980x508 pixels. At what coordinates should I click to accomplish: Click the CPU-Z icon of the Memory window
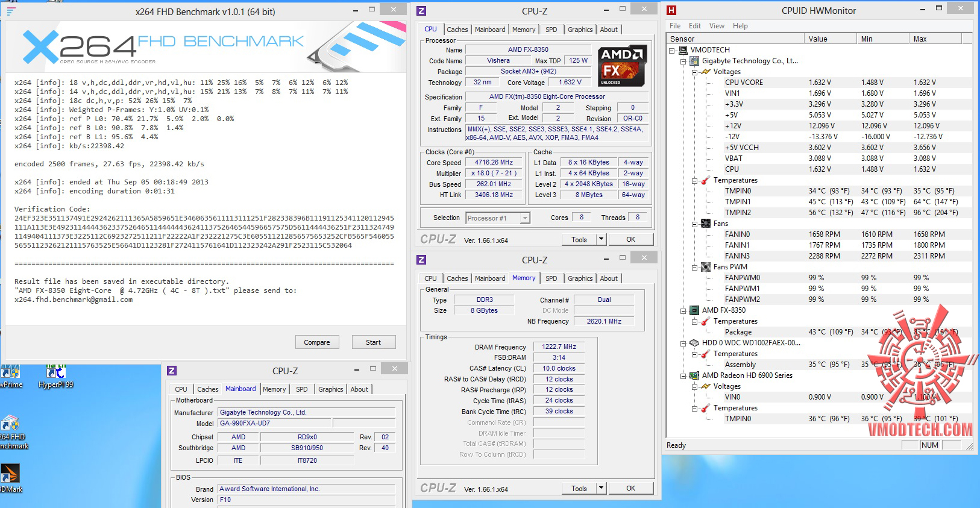tap(421, 260)
